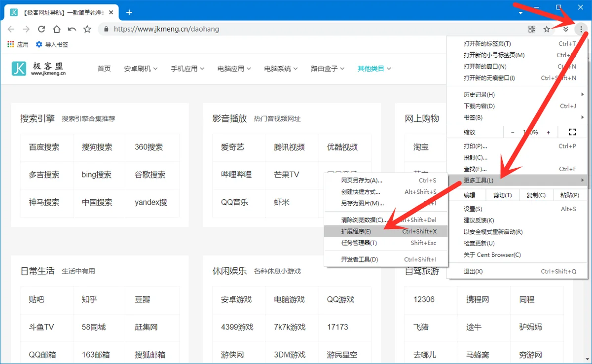Choose 打开新的标签页(T) menu item
Image resolution: width=592 pixels, height=364 pixels.
pos(518,44)
